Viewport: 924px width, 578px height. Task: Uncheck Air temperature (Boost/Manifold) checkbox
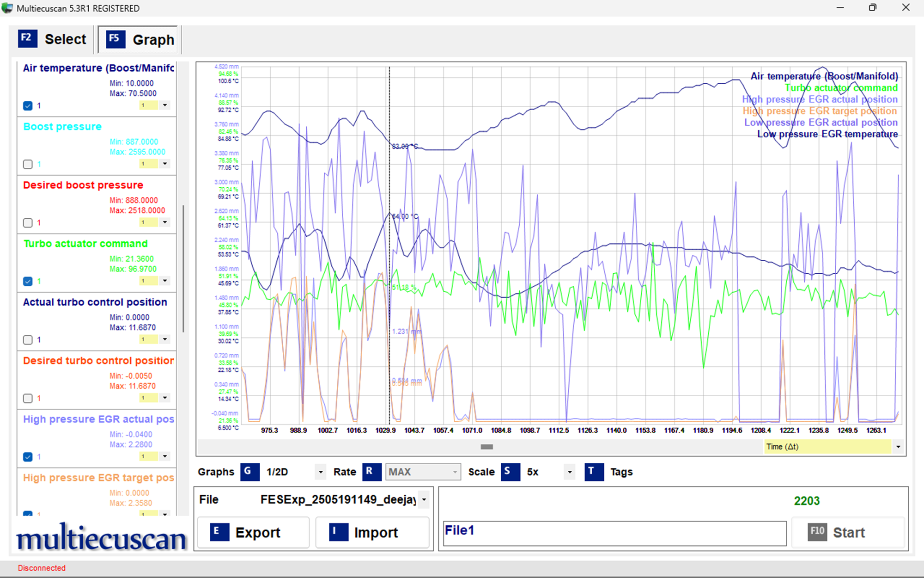coord(28,106)
